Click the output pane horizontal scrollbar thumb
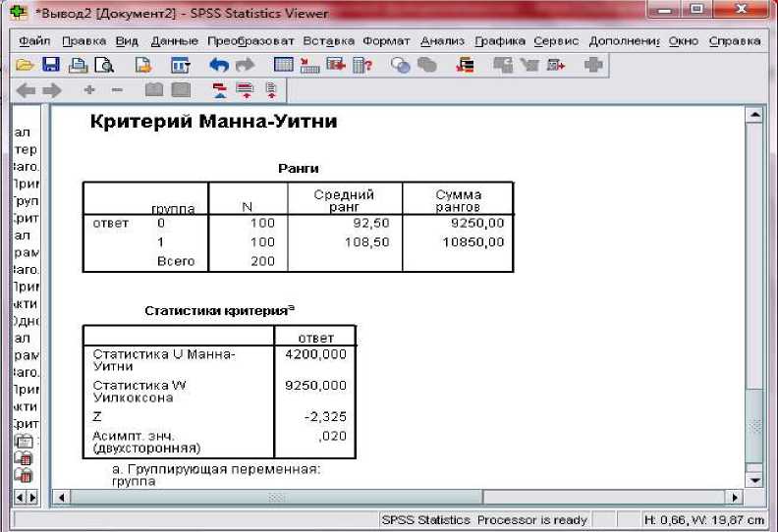Screen dimensions: 778x532 (276, 497)
